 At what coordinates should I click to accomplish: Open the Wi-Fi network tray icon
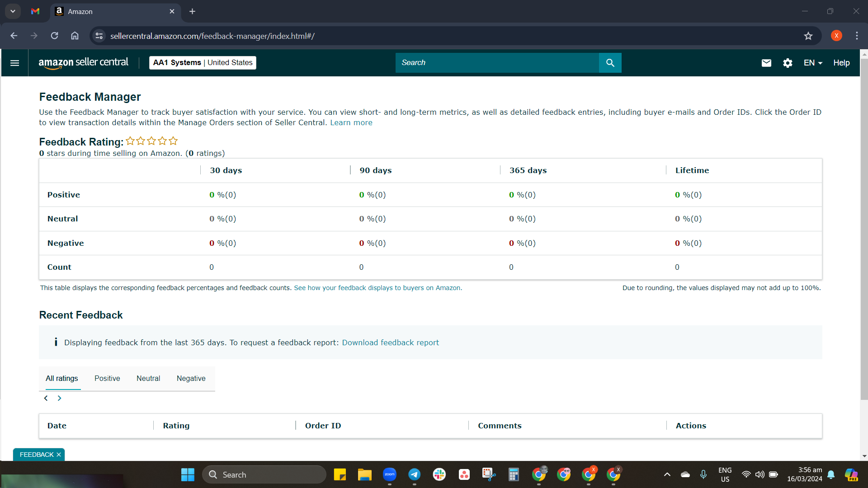[746, 474]
